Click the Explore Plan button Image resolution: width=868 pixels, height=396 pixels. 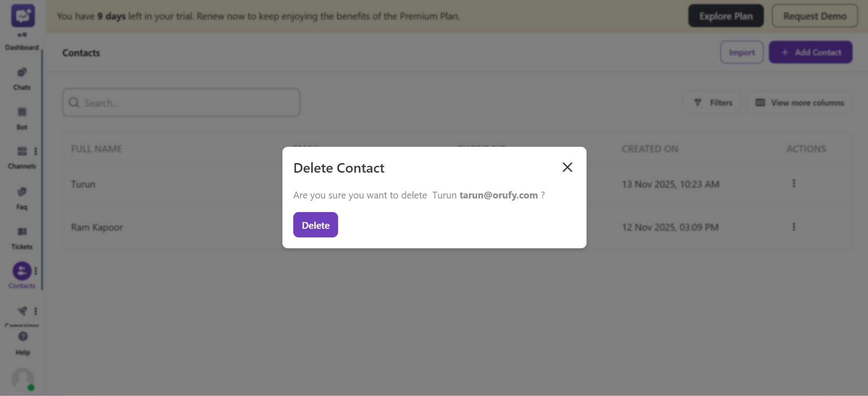pos(725,15)
